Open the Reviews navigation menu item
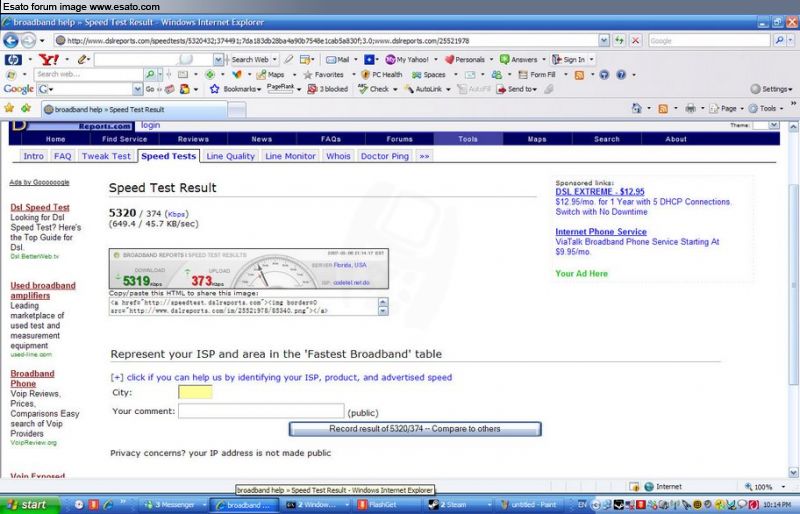The image size is (800, 514). [x=193, y=139]
